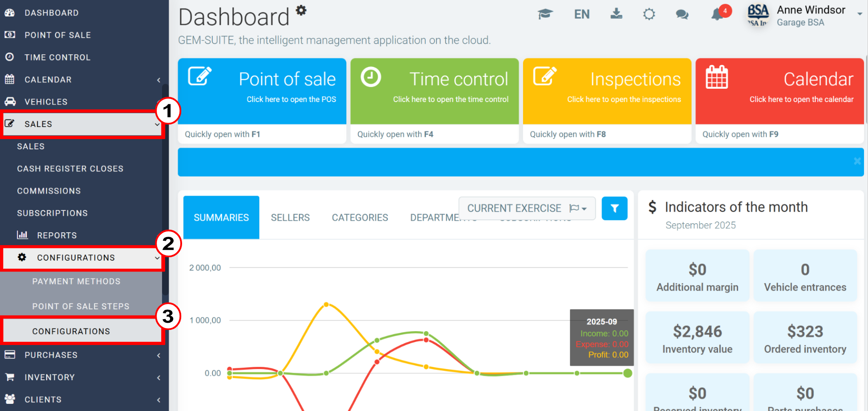Image resolution: width=868 pixels, height=411 pixels.
Task: Expand the Calendar sidebar chevron
Action: (x=159, y=80)
